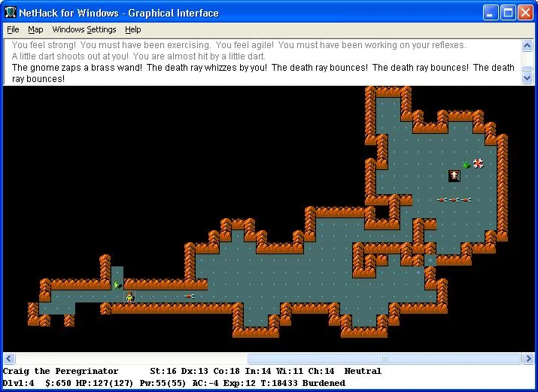Screen dimensions: 538x392
Task: Click the 'Neutral' alignment text
Action: [x=363, y=371]
